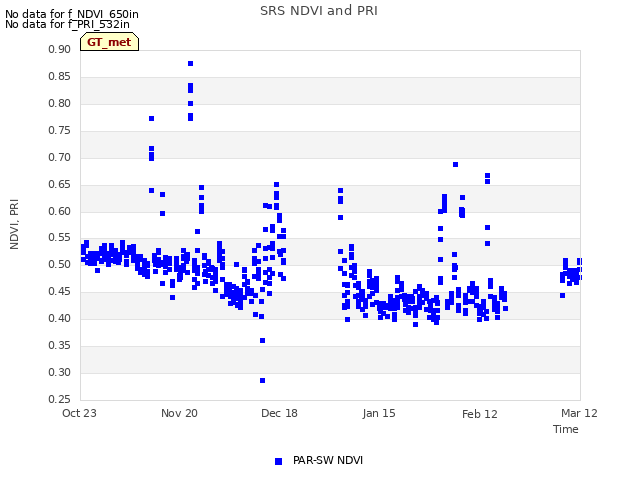Click the 0.30 y-axis tick label
This screenshot has height=480, width=640.
59,372
